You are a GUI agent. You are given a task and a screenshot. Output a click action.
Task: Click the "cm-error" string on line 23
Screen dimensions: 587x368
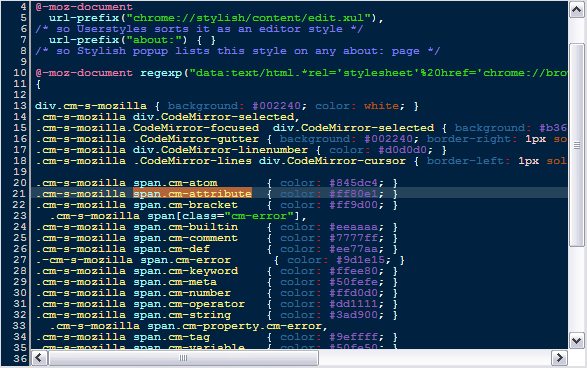[x=259, y=216]
